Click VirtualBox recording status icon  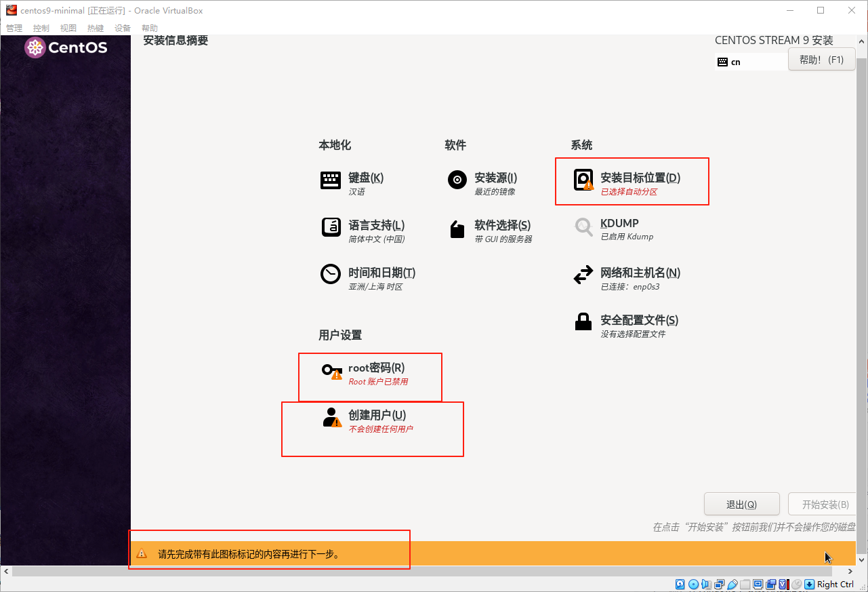point(770,584)
